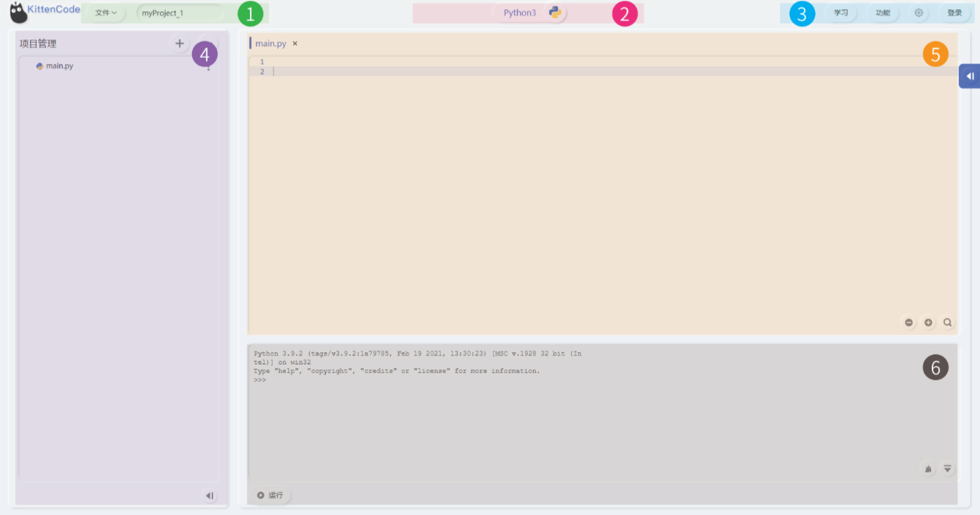The width and height of the screenshot is (980, 515).
Task: Click the 登录 login button
Action: (954, 13)
